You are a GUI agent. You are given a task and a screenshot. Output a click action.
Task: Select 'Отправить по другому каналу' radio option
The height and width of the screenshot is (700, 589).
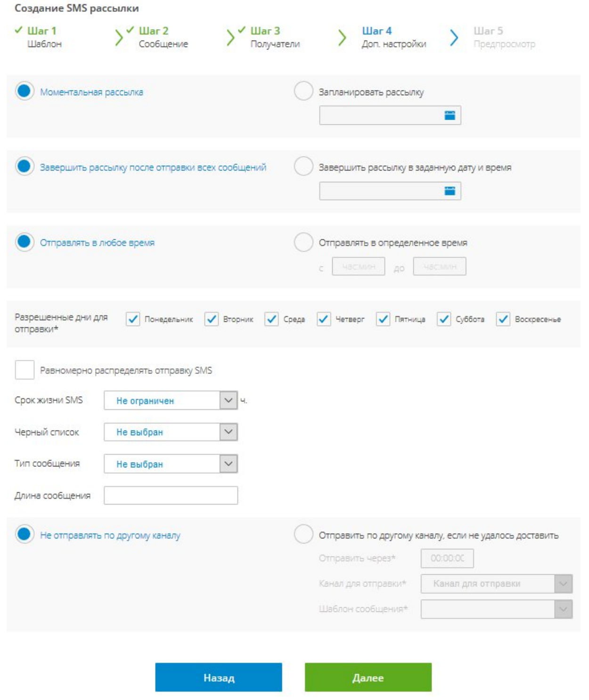[303, 534]
